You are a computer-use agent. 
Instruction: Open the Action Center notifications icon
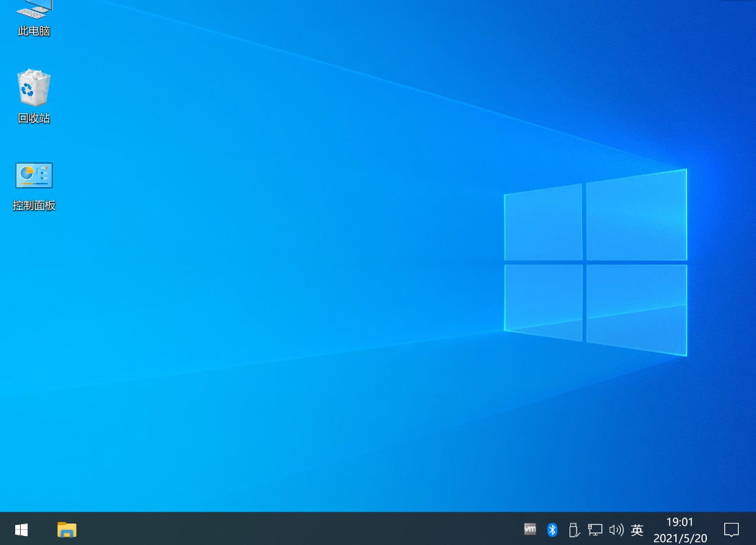tap(731, 530)
